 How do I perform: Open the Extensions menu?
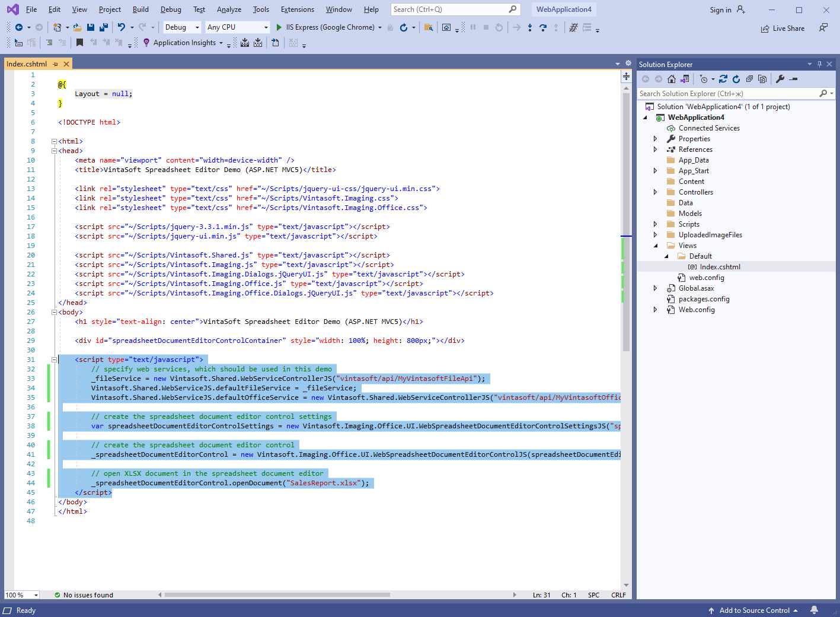[x=297, y=9]
